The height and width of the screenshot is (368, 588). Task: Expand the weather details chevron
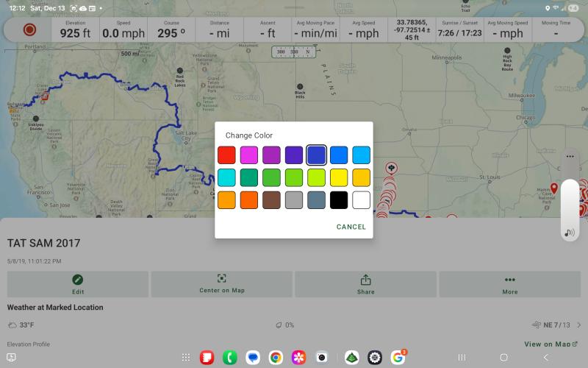(579, 325)
